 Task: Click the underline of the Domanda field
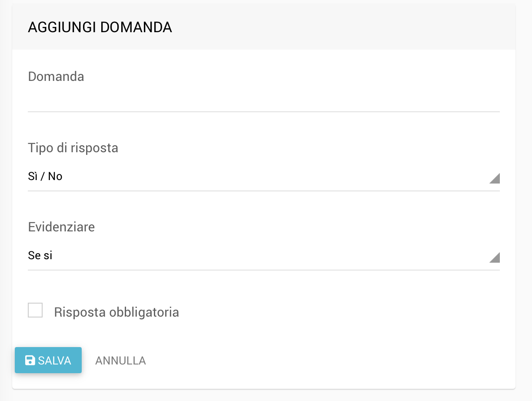pyautogui.click(x=263, y=111)
